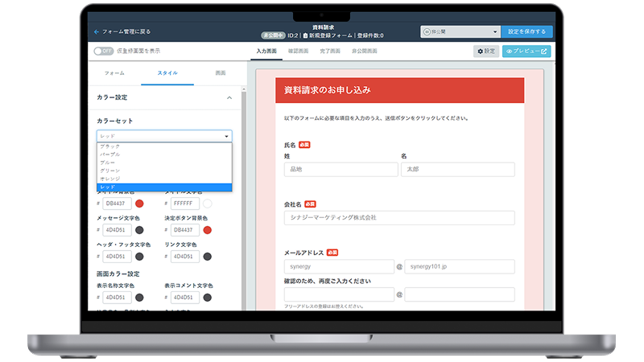Click swatch for 表示コメント文字色
Screen dimensions: 644x362
click(x=208, y=298)
